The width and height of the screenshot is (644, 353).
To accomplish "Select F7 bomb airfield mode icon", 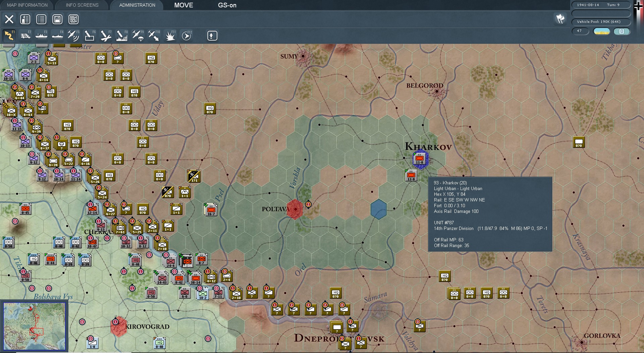I will [106, 35].
